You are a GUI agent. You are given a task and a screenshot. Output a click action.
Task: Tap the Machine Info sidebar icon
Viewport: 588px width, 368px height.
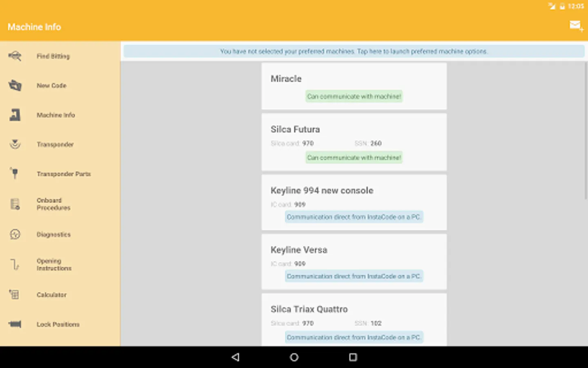coord(15,115)
